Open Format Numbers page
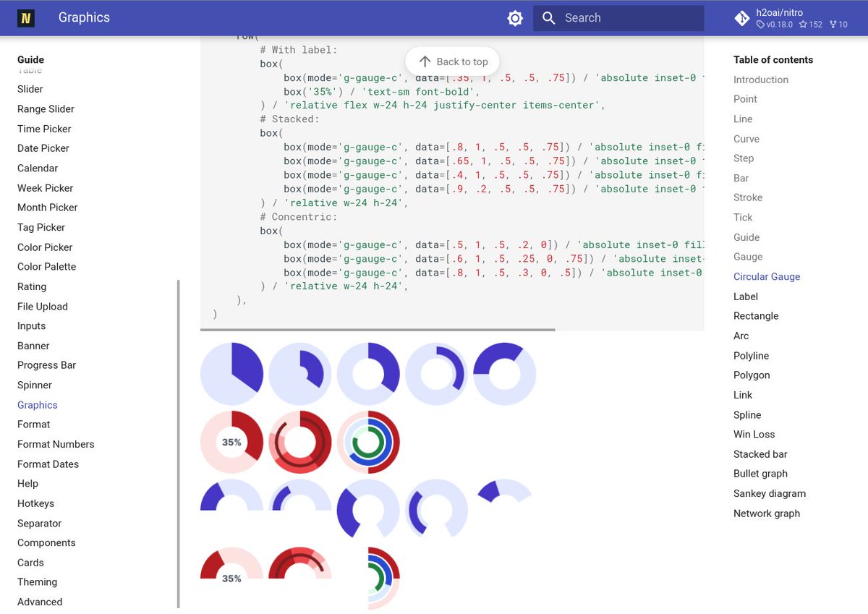Screen dimensions: 868x614 point(56,444)
